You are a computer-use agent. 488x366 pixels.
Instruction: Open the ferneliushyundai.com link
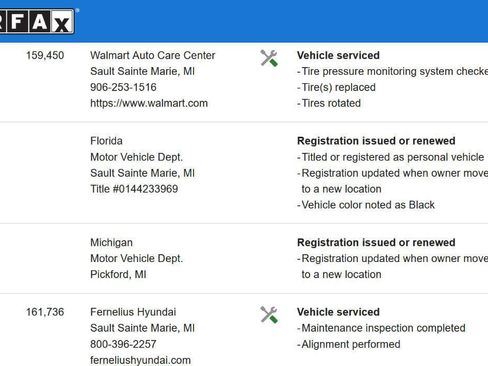tap(140, 360)
